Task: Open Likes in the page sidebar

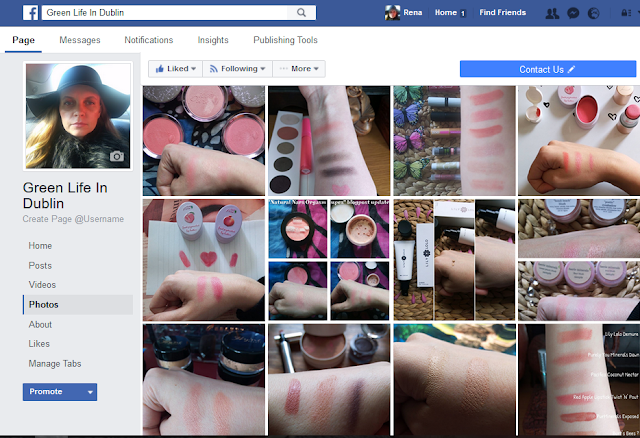Action: (x=39, y=344)
